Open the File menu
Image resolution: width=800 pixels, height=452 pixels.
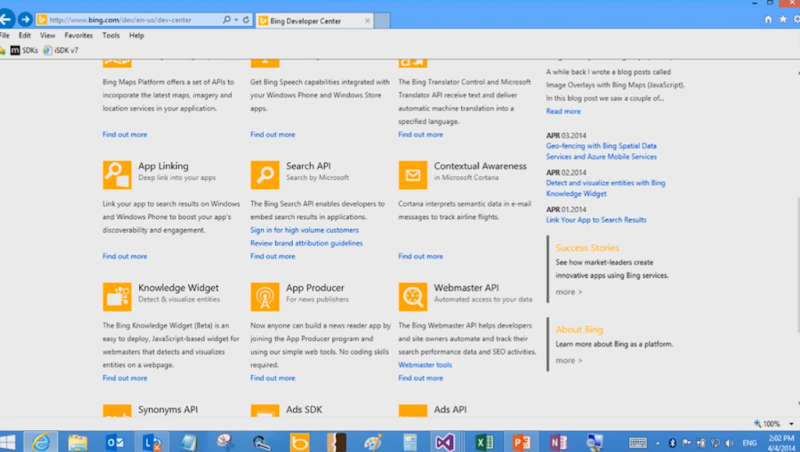[5, 35]
